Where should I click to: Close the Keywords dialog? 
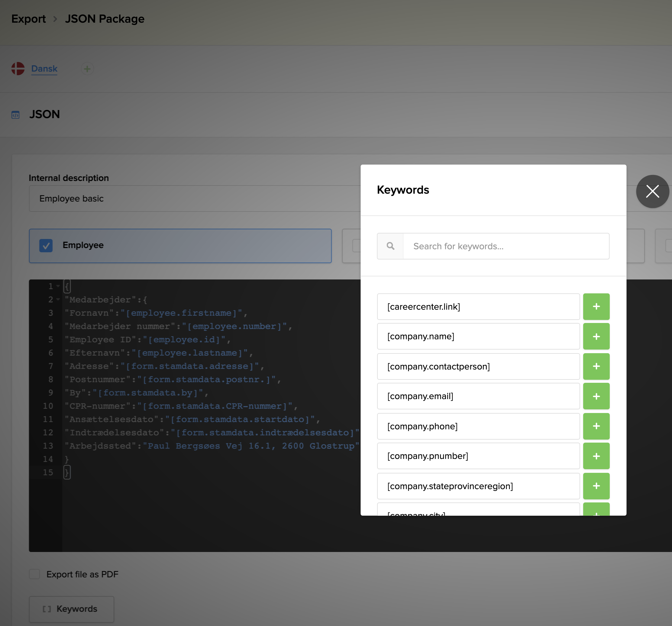652,191
